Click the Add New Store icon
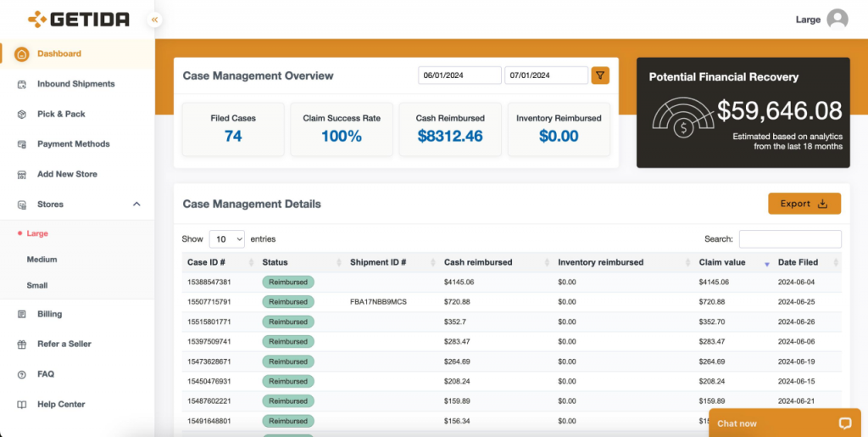The width and height of the screenshot is (868, 437). pyautogui.click(x=21, y=175)
